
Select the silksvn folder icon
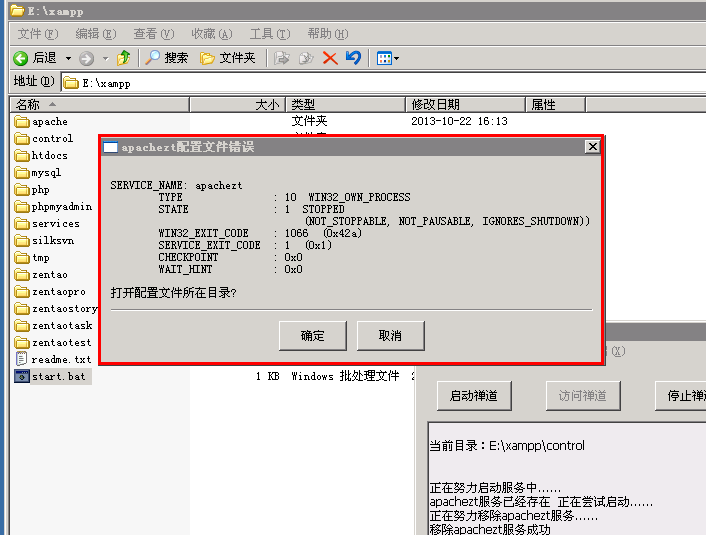(22, 240)
